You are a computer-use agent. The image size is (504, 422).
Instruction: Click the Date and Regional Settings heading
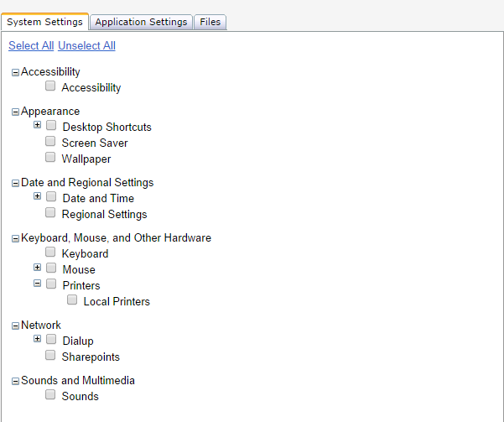pyautogui.click(x=87, y=183)
